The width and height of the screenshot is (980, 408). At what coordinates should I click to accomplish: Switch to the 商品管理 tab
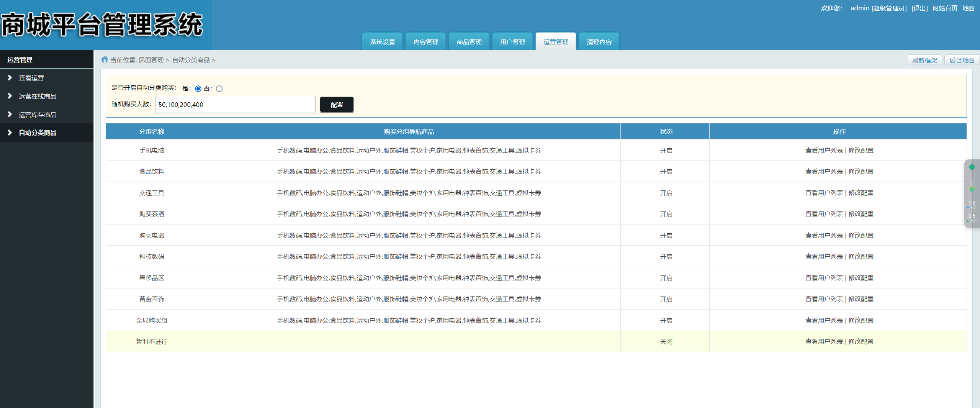coord(469,42)
